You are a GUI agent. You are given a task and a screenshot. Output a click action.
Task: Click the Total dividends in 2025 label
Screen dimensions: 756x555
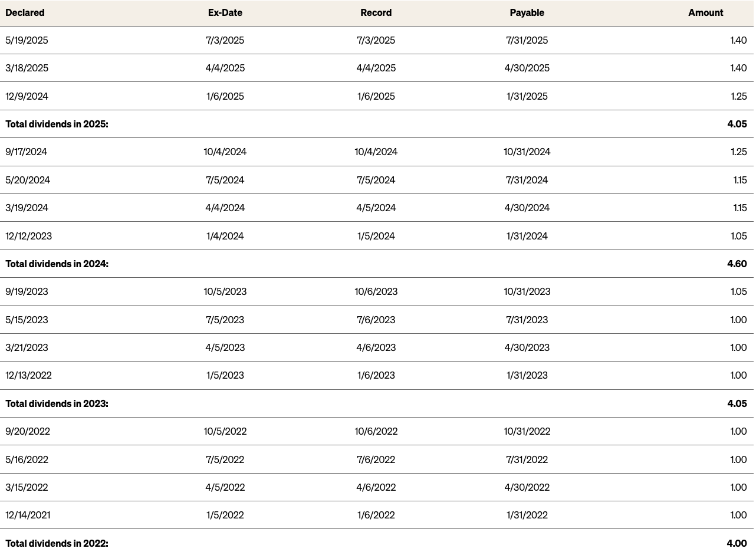coord(57,124)
